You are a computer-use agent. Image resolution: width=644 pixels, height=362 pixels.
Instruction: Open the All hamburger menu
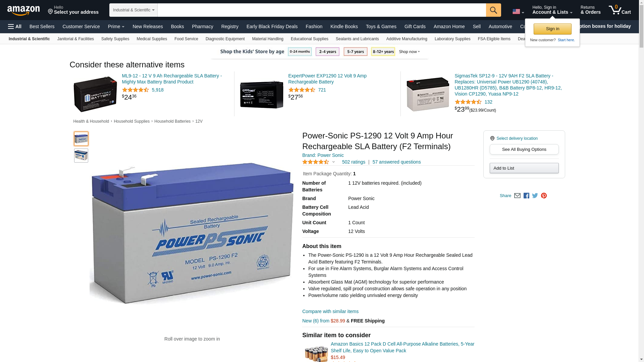[15, 26]
